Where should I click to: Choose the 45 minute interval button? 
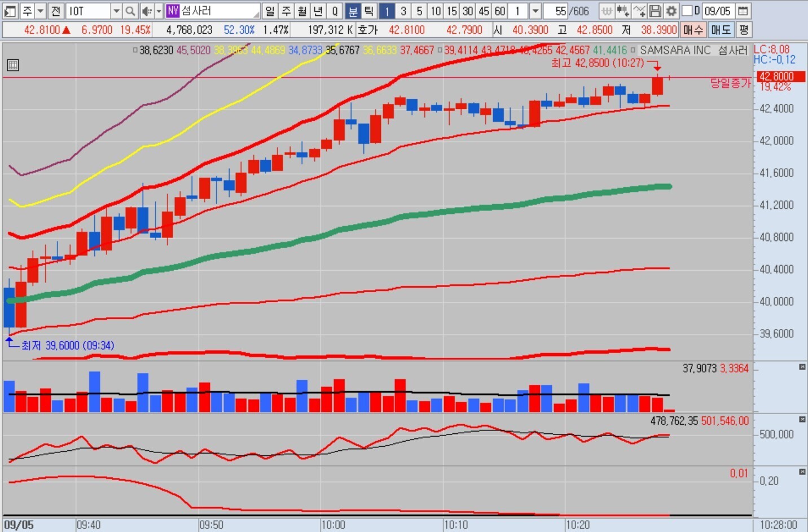(x=484, y=11)
